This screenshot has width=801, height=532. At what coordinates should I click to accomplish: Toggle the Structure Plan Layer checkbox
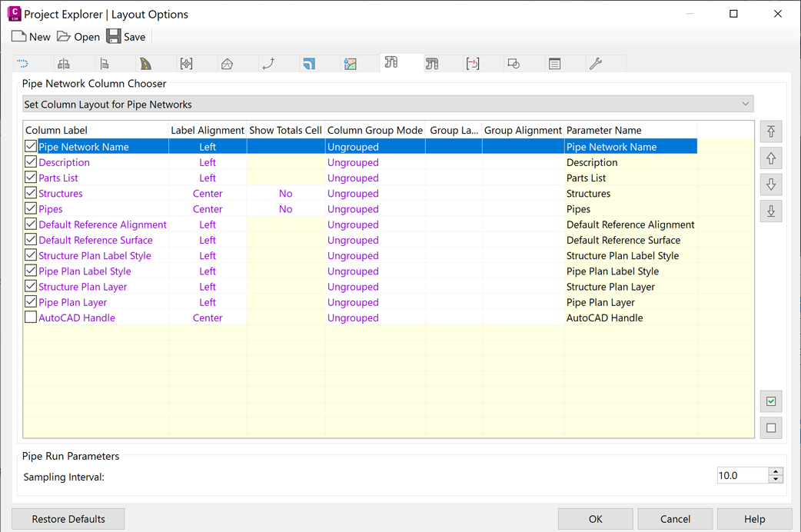click(x=31, y=286)
